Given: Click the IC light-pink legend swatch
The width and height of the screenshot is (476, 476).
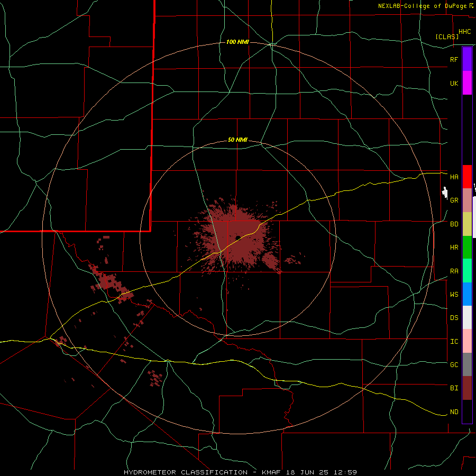Looking at the screenshot, I should 467,341.
